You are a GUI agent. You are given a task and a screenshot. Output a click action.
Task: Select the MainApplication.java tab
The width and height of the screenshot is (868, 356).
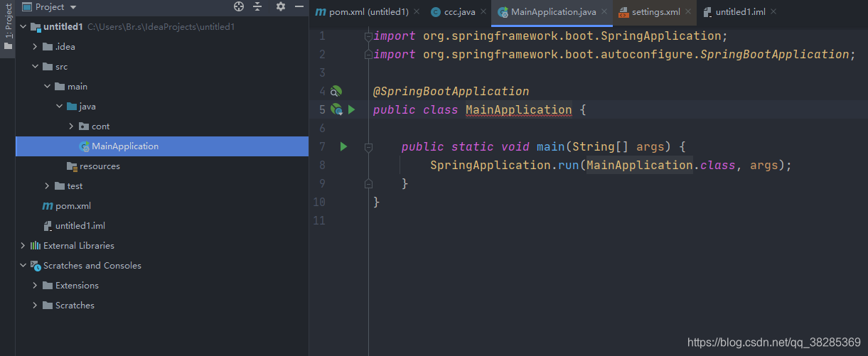[554, 12]
